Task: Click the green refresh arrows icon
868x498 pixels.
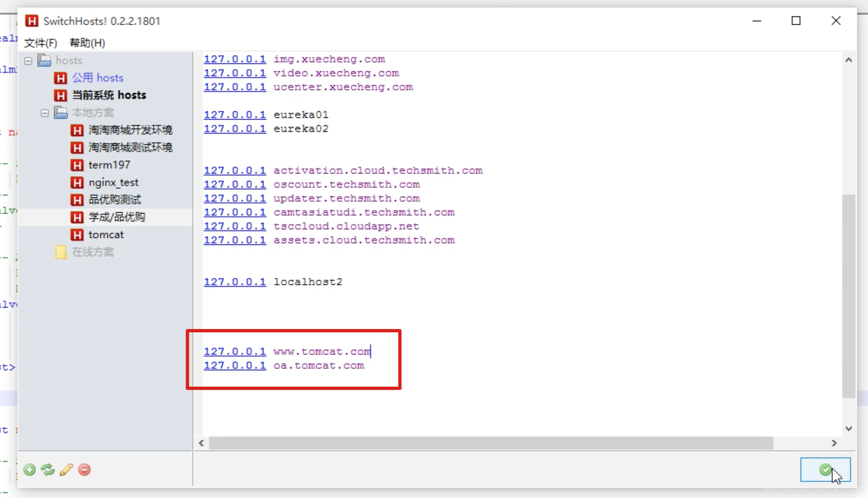Action: click(x=48, y=470)
